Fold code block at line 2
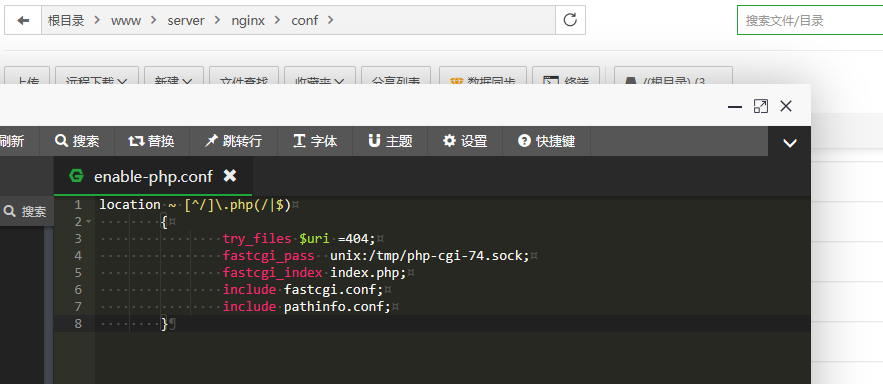The image size is (883, 384). 88,222
